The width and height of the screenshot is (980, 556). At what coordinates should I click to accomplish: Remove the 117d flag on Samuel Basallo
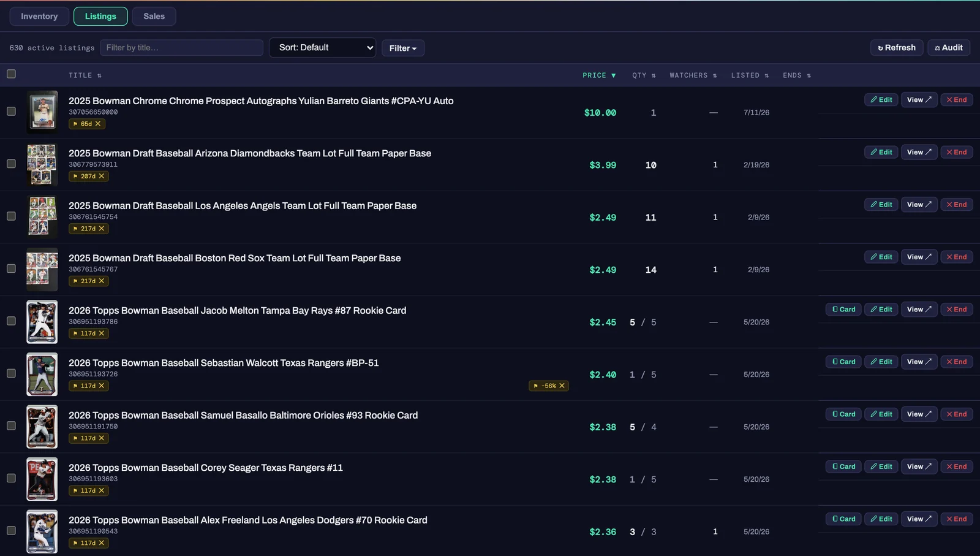click(x=102, y=438)
